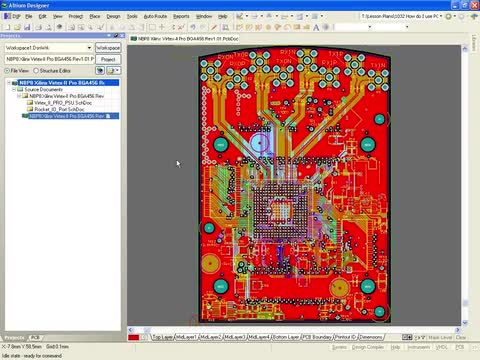Click the PcbDoc document tab
480x360 pixels.
click(184, 39)
